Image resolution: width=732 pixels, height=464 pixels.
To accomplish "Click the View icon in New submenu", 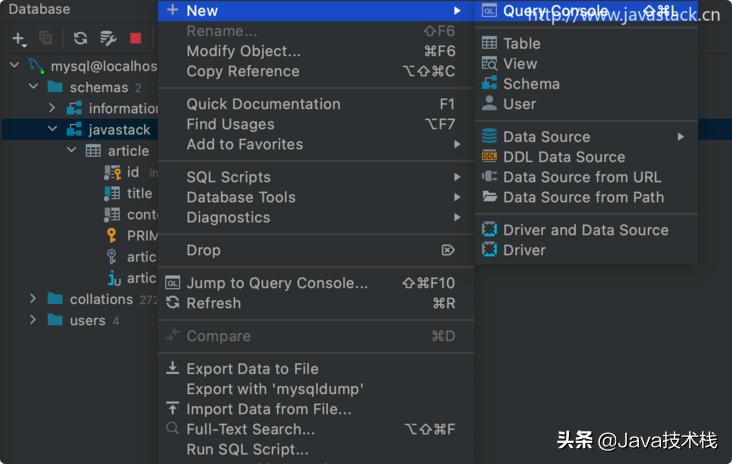I will [489, 63].
